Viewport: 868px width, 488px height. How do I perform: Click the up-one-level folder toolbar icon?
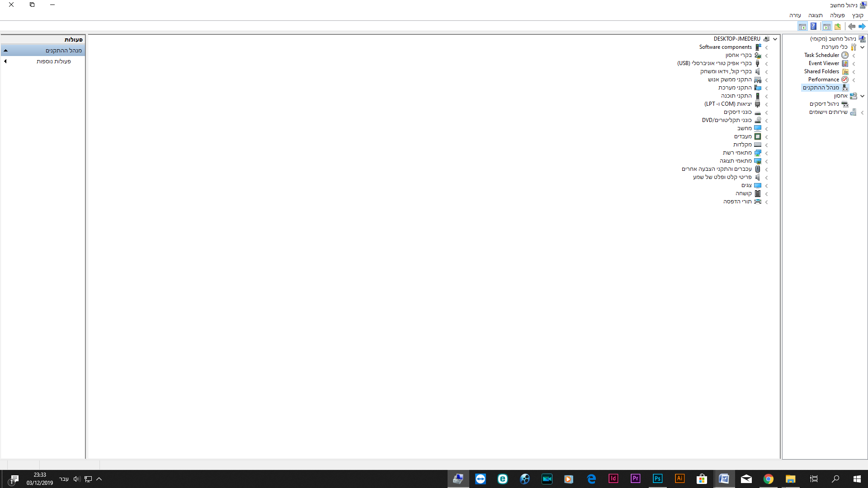tap(838, 26)
